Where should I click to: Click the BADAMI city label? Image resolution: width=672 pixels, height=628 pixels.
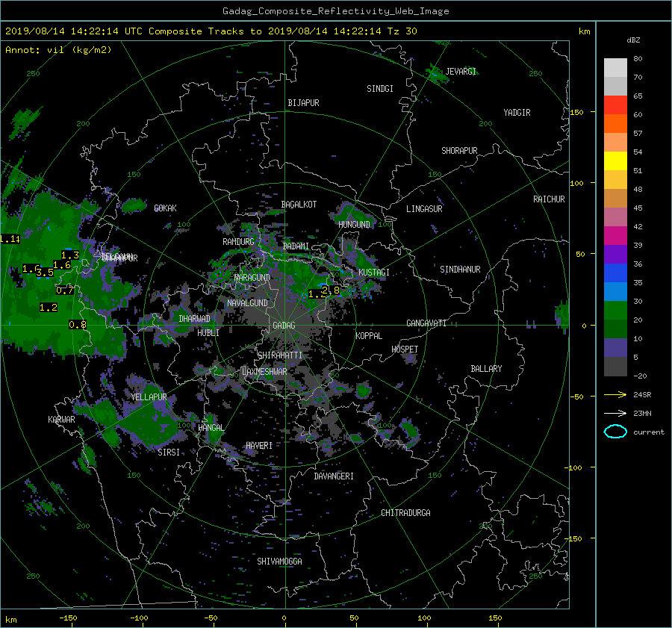[x=296, y=246]
